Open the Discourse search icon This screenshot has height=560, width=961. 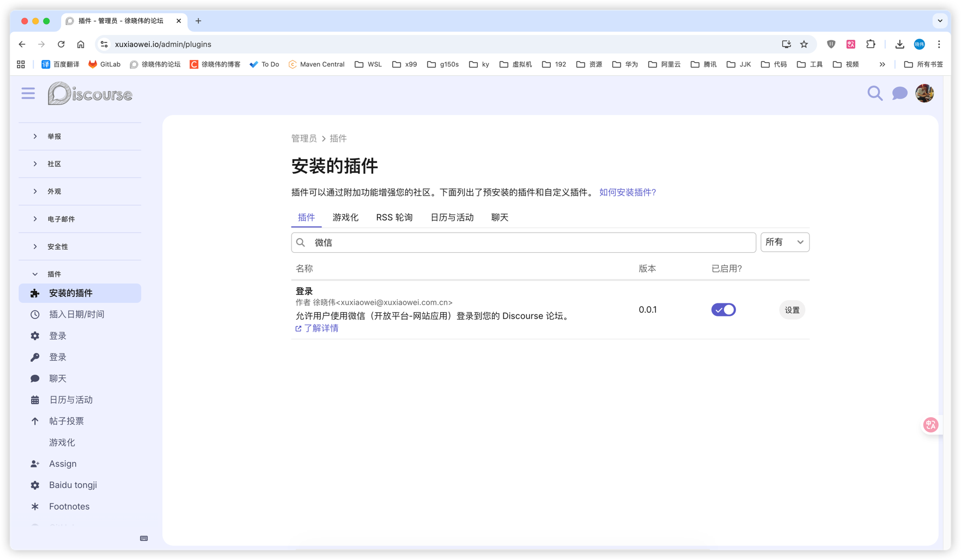[875, 94]
